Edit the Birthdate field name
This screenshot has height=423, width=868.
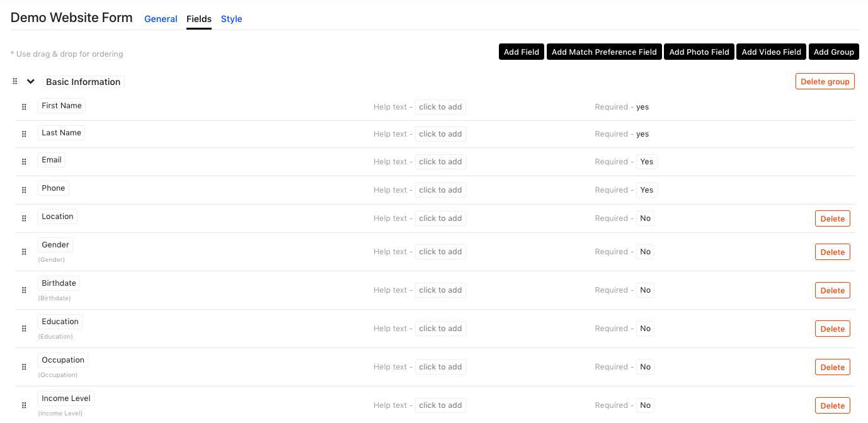(x=59, y=283)
